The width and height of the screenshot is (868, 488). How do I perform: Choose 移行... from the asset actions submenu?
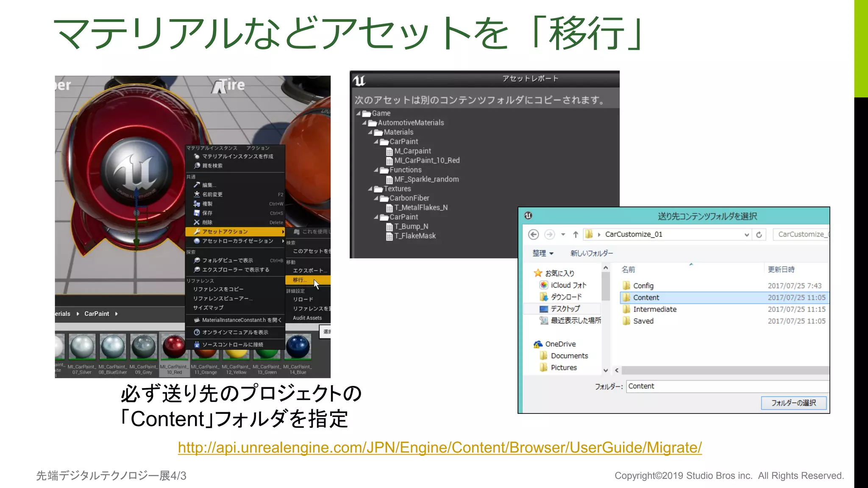coord(300,280)
